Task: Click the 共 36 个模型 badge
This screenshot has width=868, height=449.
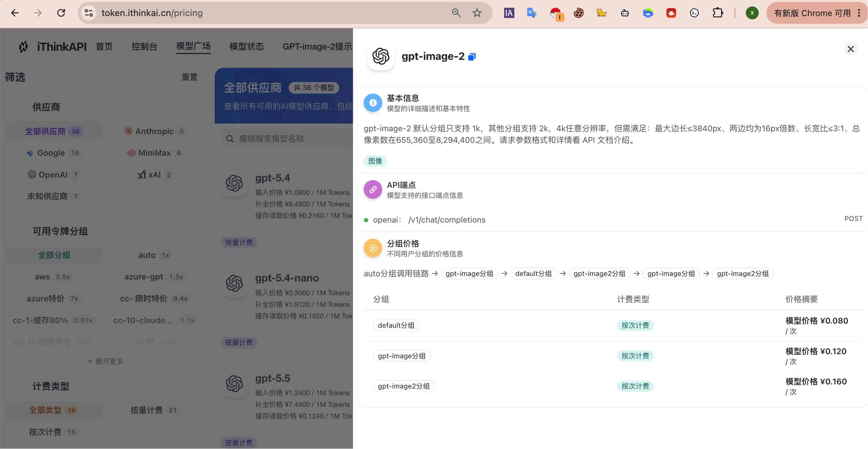Action: coord(313,87)
